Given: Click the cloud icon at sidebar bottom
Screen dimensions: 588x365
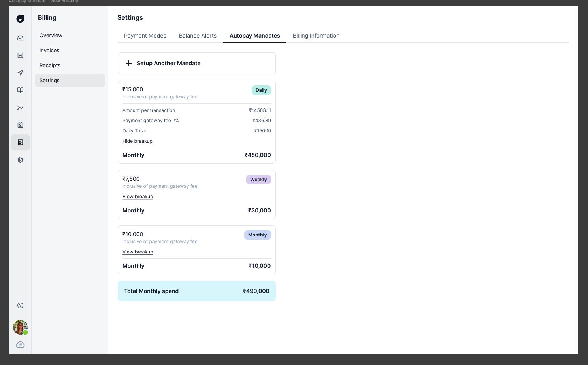Looking at the screenshot, I should [21, 345].
